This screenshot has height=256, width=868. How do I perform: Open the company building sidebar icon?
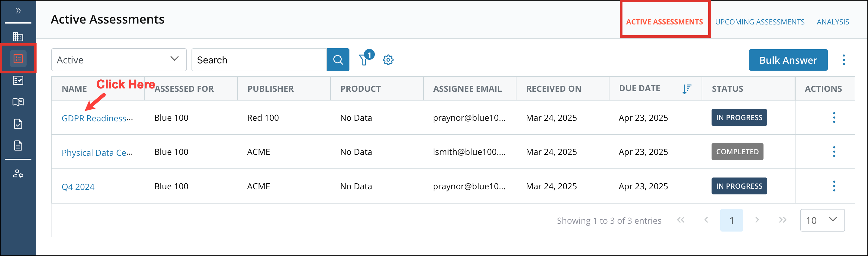coord(18,37)
